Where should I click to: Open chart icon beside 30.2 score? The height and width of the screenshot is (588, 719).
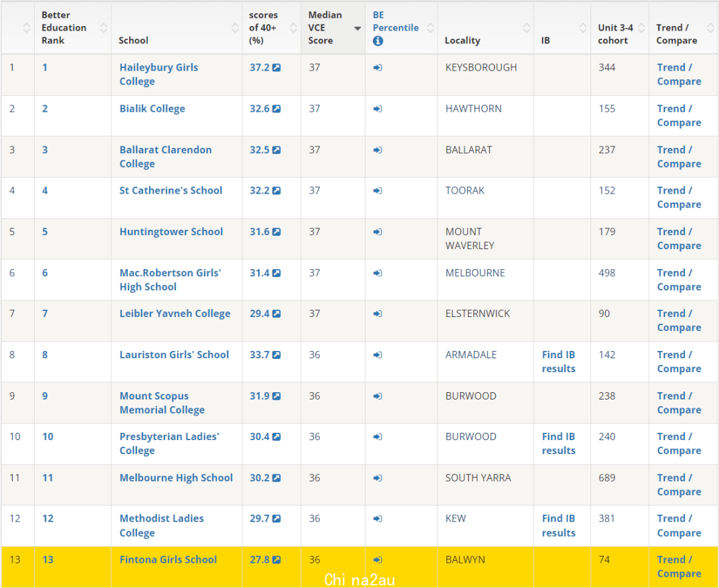coord(276,478)
